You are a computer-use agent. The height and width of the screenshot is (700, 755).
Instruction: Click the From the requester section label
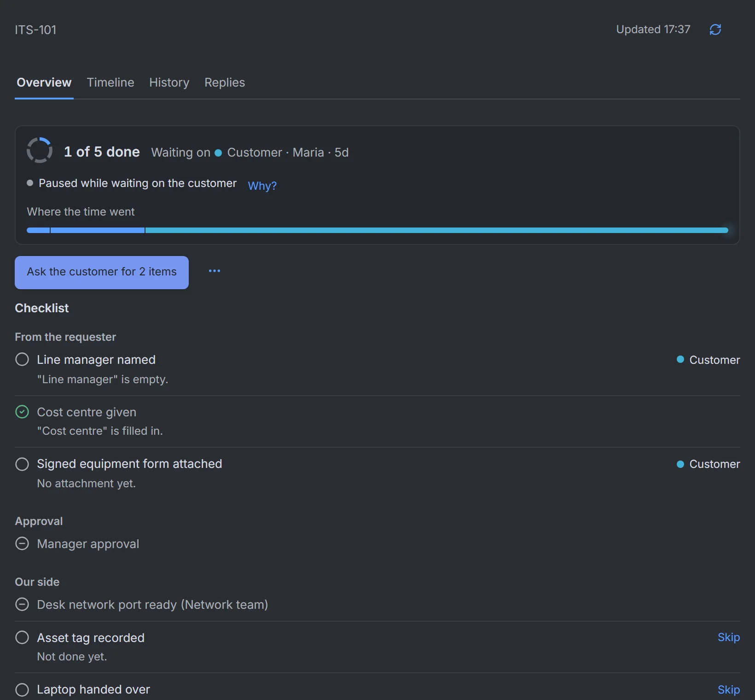click(x=65, y=337)
